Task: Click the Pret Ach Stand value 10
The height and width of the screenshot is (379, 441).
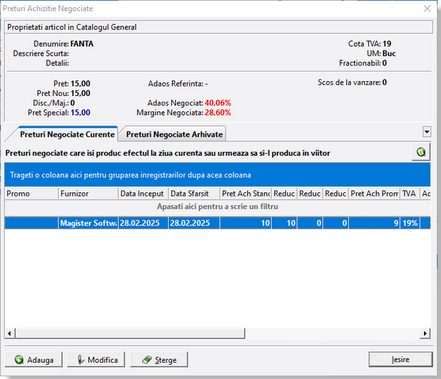Action: tap(246, 223)
